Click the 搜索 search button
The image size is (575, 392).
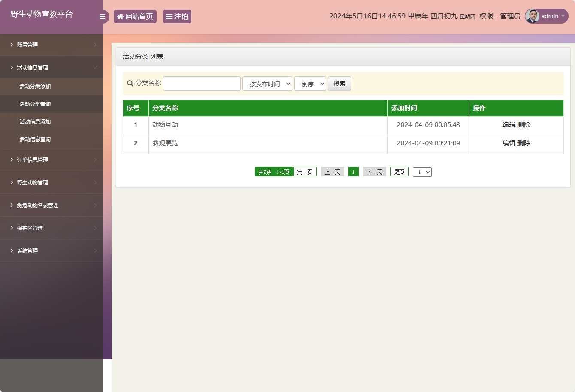click(339, 84)
